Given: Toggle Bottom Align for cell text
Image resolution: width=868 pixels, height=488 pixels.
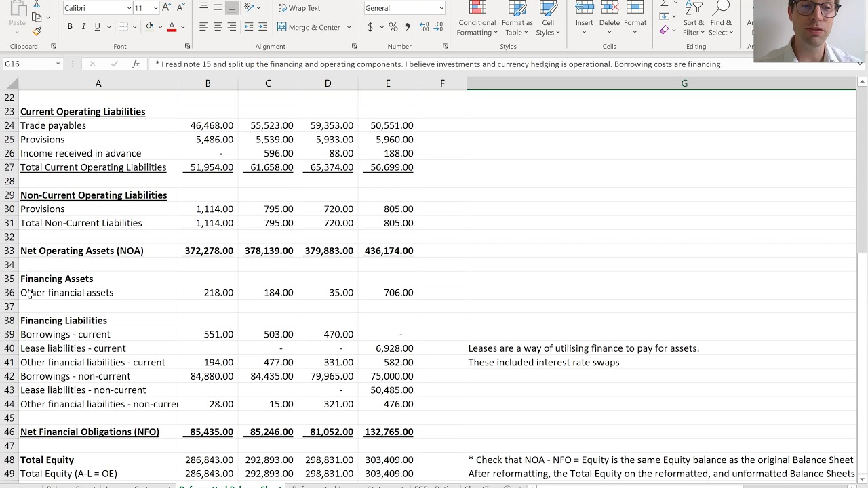Looking at the screenshot, I should coord(232,7).
